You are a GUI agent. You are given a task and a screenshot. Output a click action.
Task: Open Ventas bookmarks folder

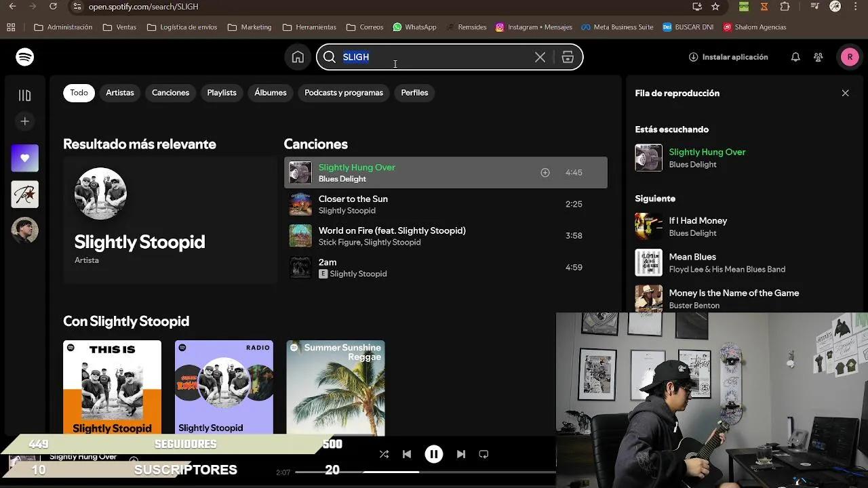point(119,27)
